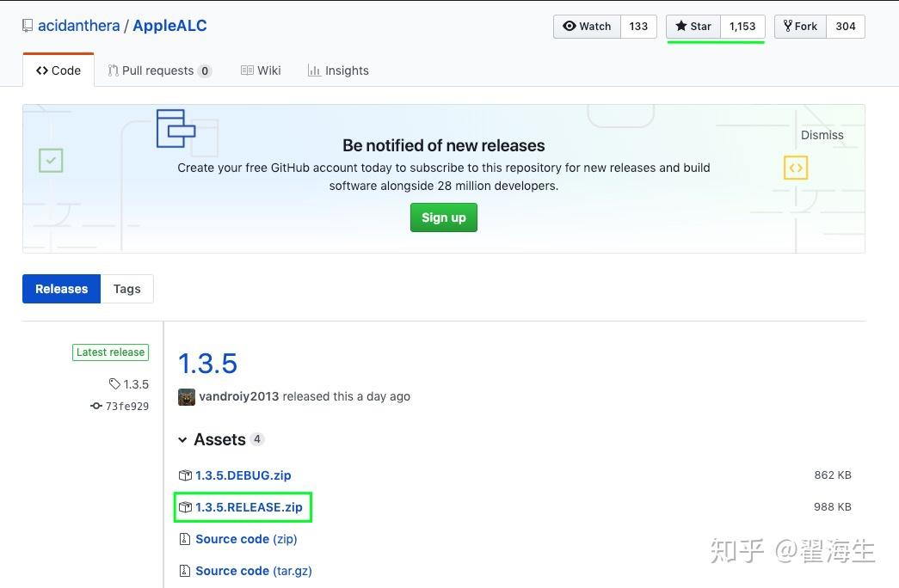
Task: Open the acidanthera owner link
Action: [78, 26]
